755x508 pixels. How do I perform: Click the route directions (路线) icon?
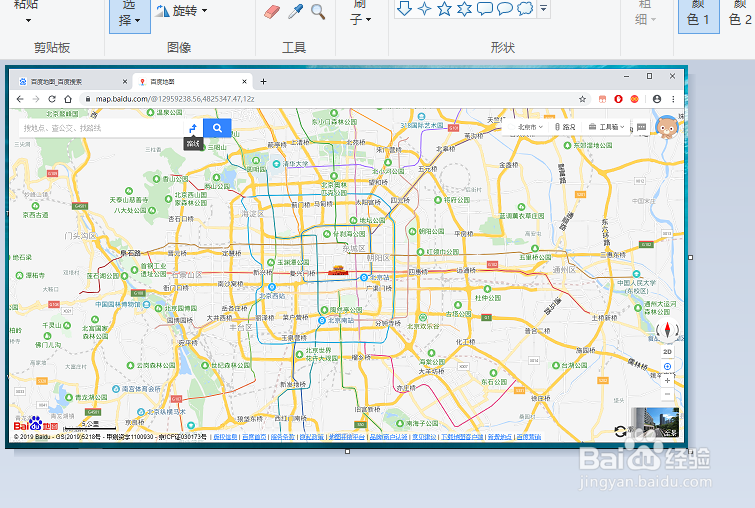coord(193,128)
